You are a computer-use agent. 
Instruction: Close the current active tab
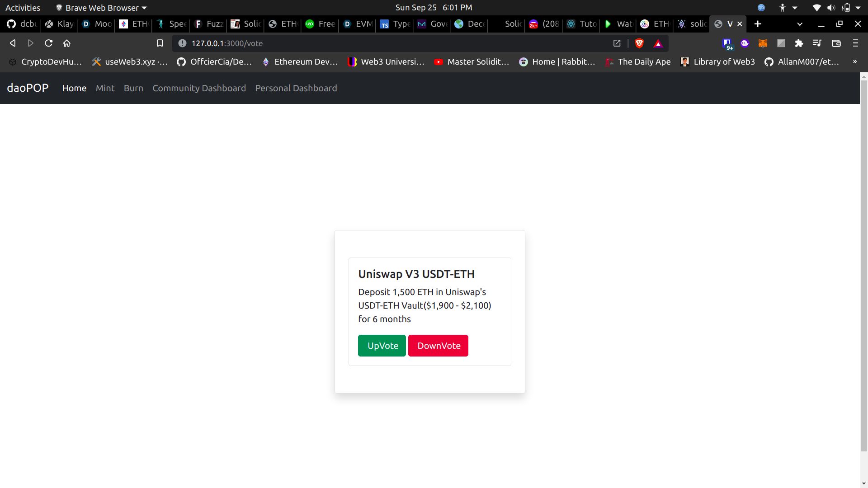click(740, 24)
